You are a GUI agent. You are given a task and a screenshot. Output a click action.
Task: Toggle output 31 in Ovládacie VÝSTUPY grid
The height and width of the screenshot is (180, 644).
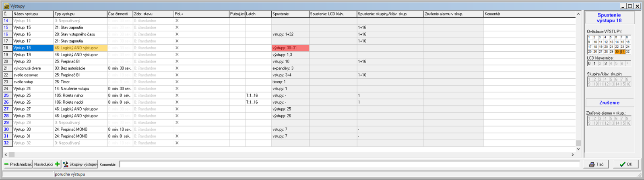coord(622,52)
